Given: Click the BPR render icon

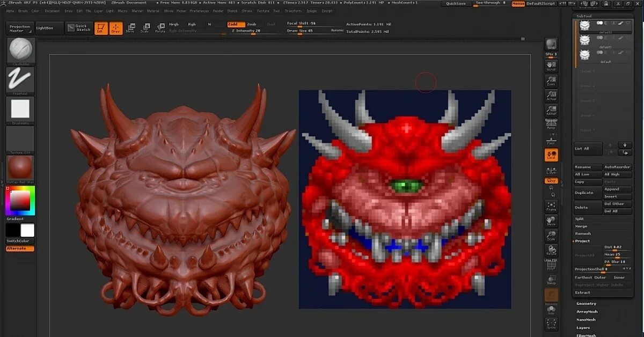Looking at the screenshot, I should 551,44.
